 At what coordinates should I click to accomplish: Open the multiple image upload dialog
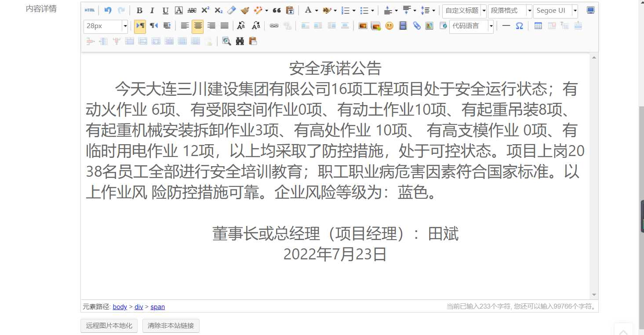[376, 26]
